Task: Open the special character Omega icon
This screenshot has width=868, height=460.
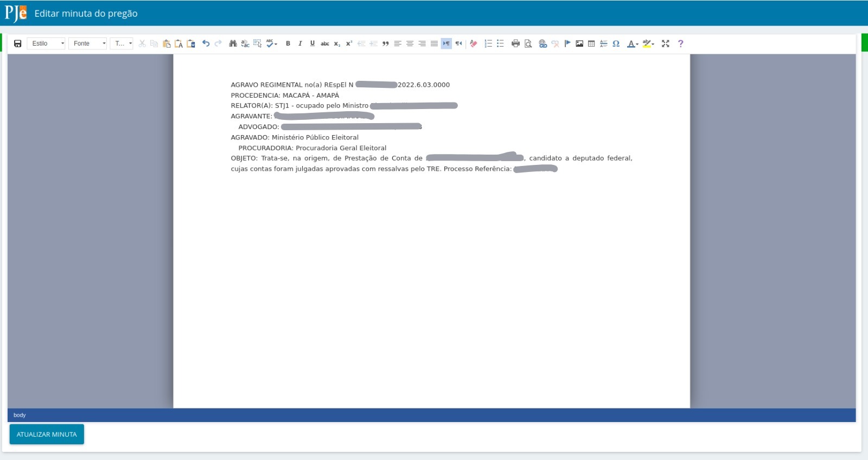Action: (x=616, y=43)
